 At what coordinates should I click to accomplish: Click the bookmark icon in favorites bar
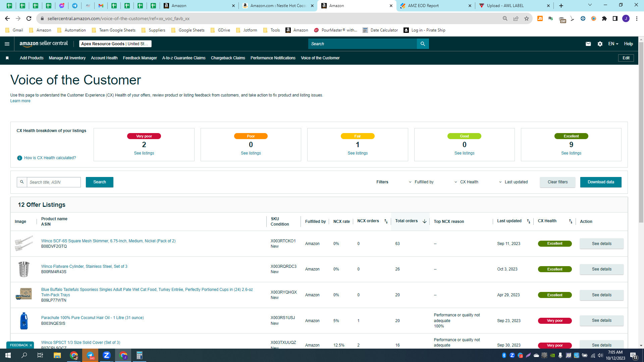click(x=7, y=58)
